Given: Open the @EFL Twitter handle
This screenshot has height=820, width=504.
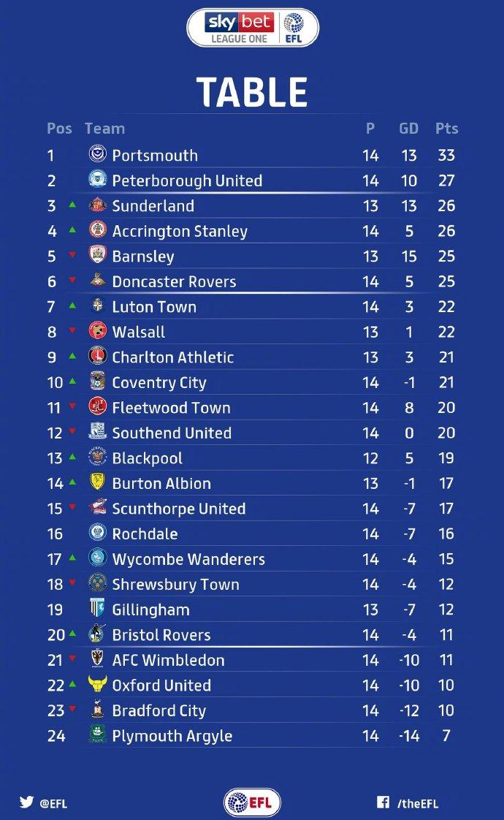Looking at the screenshot, I should click(x=53, y=803).
